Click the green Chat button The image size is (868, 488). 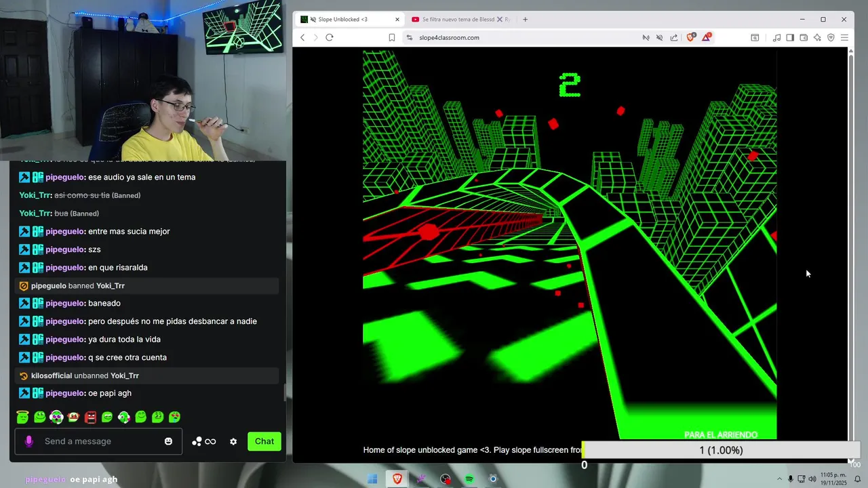tap(264, 441)
